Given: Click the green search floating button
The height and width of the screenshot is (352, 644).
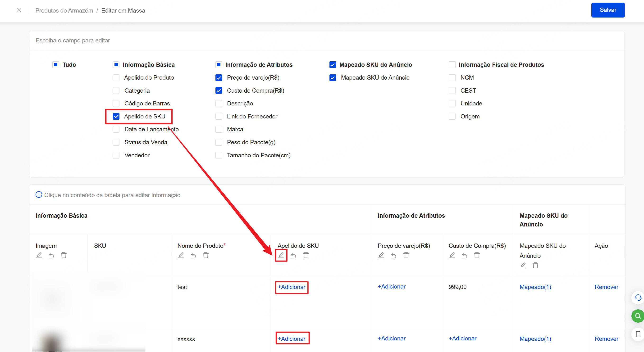Looking at the screenshot, I should [638, 316].
